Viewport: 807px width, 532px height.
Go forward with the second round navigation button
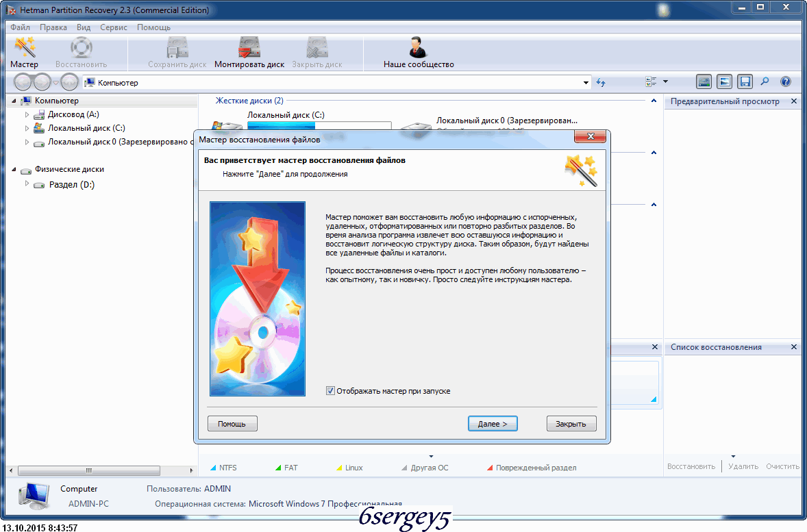42,81
